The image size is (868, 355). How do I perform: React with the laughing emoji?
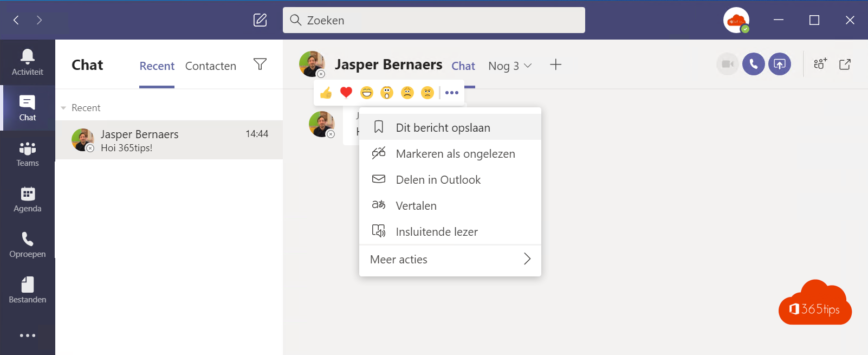point(367,93)
